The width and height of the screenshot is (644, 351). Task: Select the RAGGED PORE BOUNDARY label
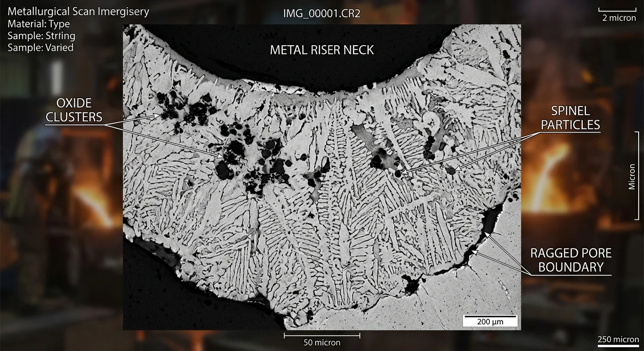click(570, 260)
